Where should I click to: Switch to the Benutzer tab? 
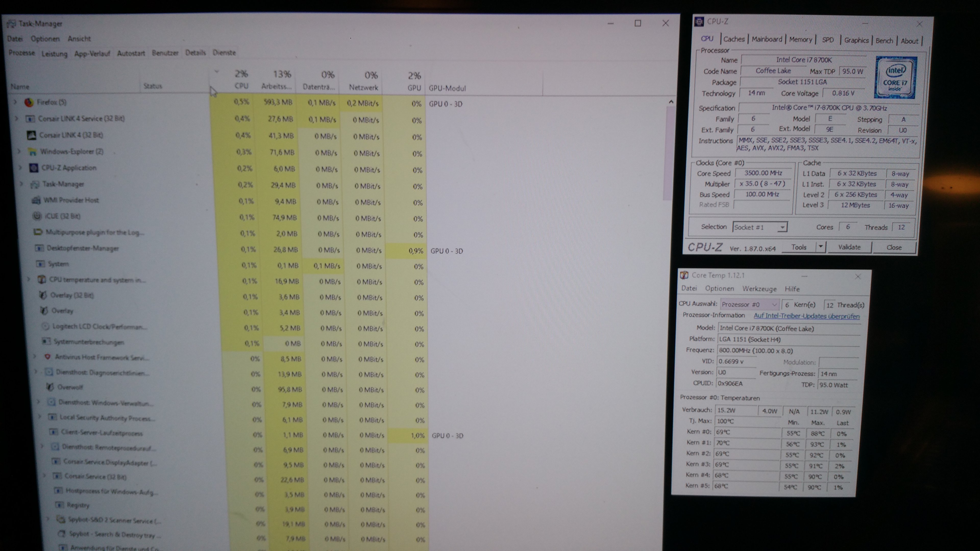pyautogui.click(x=165, y=53)
